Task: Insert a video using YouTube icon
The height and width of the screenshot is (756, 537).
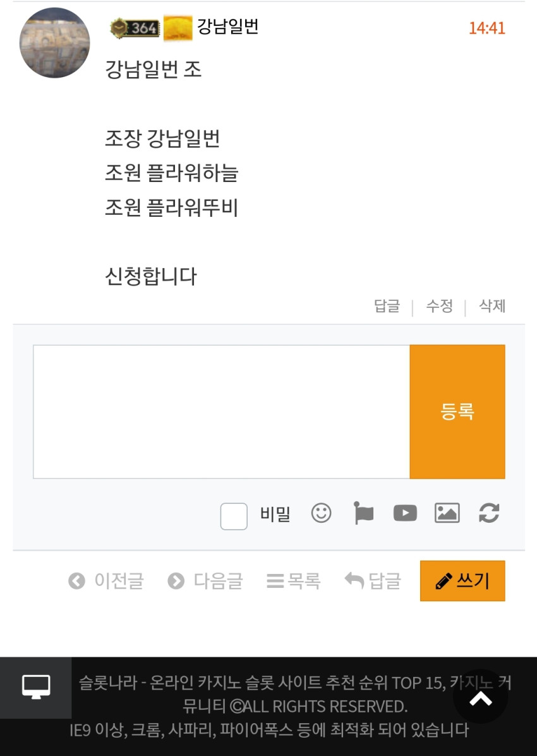Action: point(406,513)
